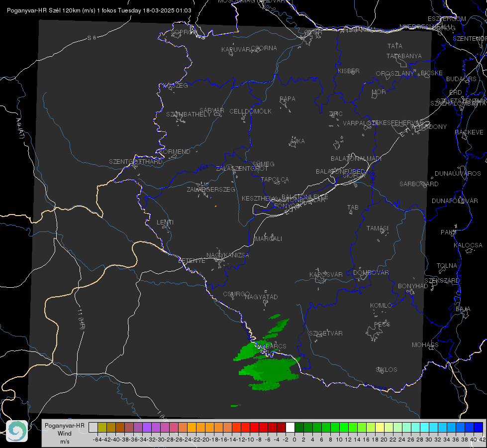
Task: Click the TOLNA label
Action: pyautogui.click(x=447, y=265)
